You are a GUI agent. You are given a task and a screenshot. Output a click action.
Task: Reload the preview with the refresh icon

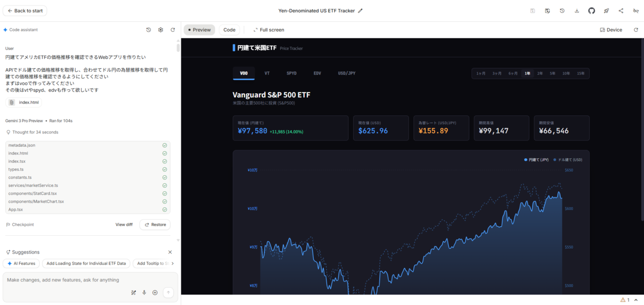636,30
